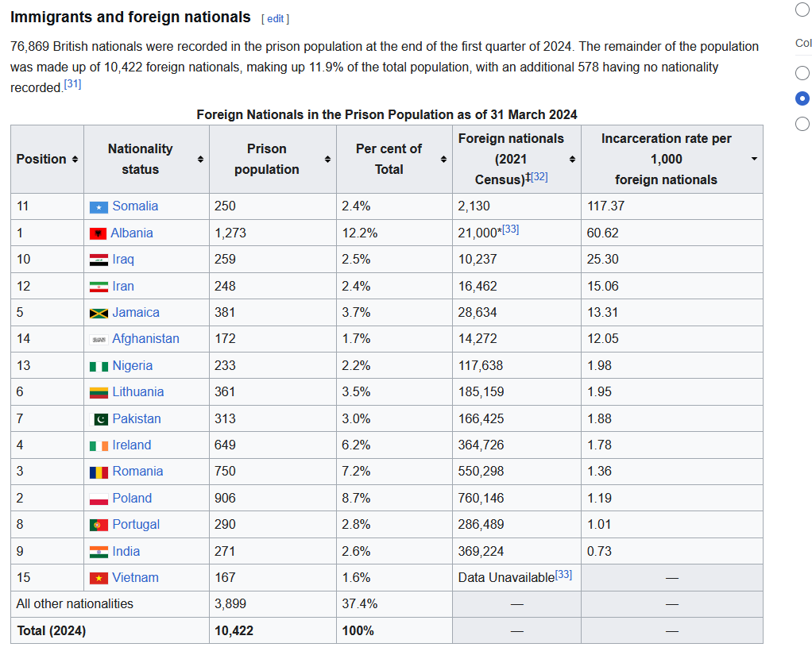The width and height of the screenshot is (812, 655).
Task: Open the Vietnam article link
Action: click(135, 577)
